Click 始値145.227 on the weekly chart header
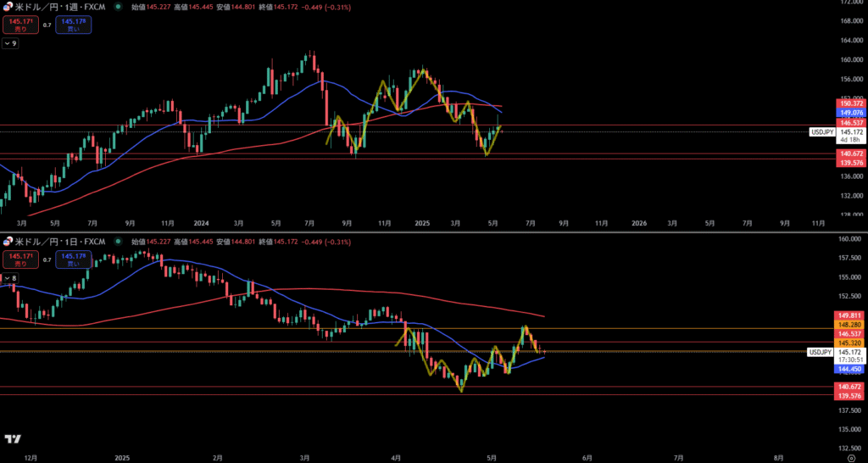The height and width of the screenshot is (463, 868). pyautogui.click(x=151, y=8)
